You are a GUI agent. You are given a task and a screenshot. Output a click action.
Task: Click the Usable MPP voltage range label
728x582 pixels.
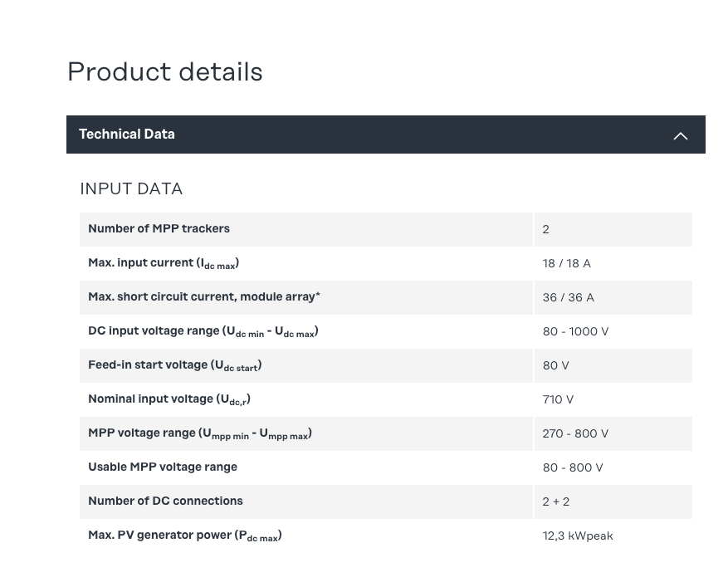point(163,467)
